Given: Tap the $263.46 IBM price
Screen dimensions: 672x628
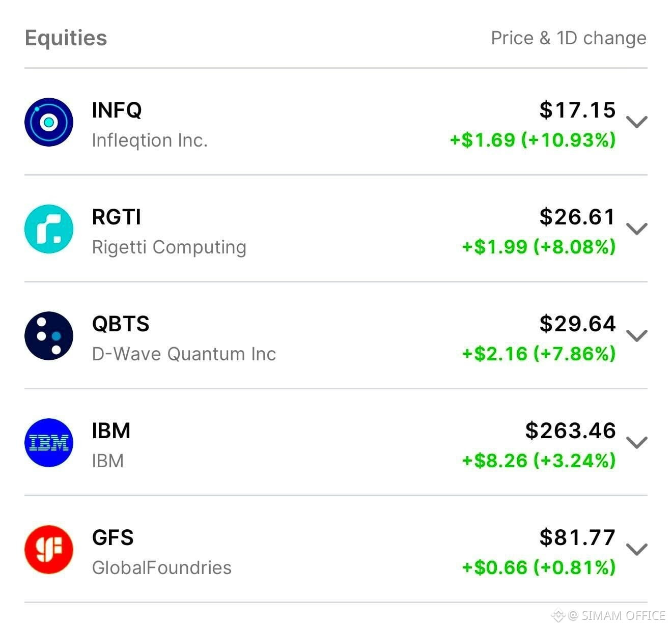Looking at the screenshot, I should 570,431.
